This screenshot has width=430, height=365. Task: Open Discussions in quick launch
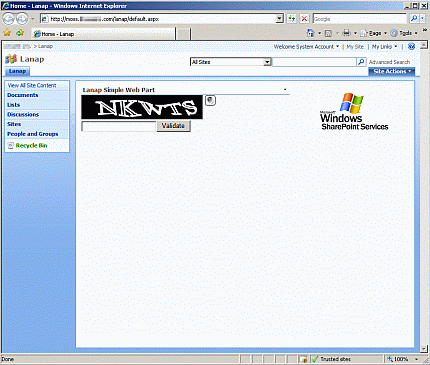tap(23, 114)
